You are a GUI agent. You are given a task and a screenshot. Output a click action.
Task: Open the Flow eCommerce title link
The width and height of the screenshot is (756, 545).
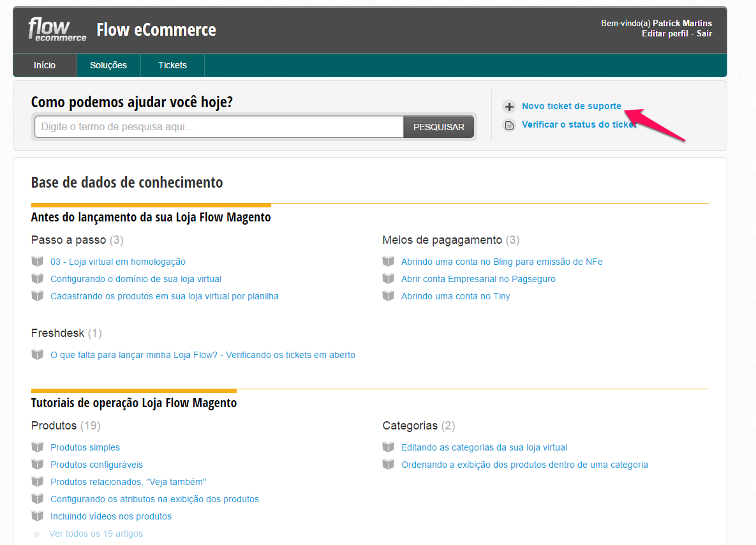click(x=156, y=30)
